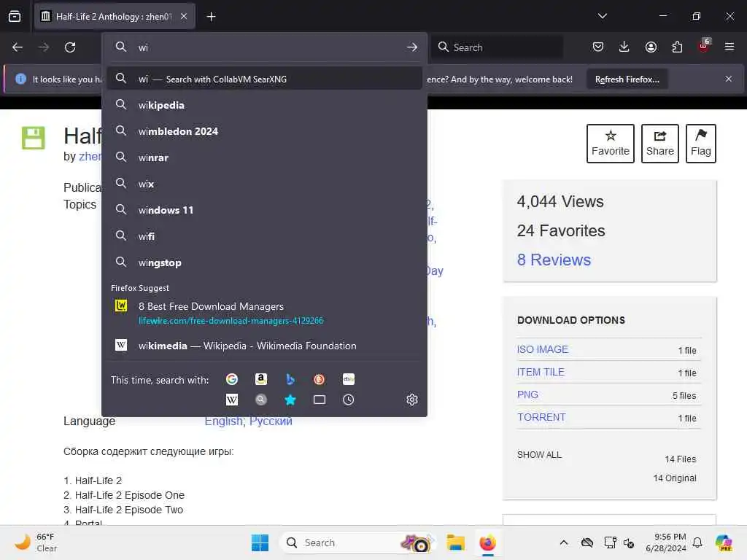This screenshot has width=747, height=560.
Task: Open Copilot preview icon in the taskbar
Action: 724,542
